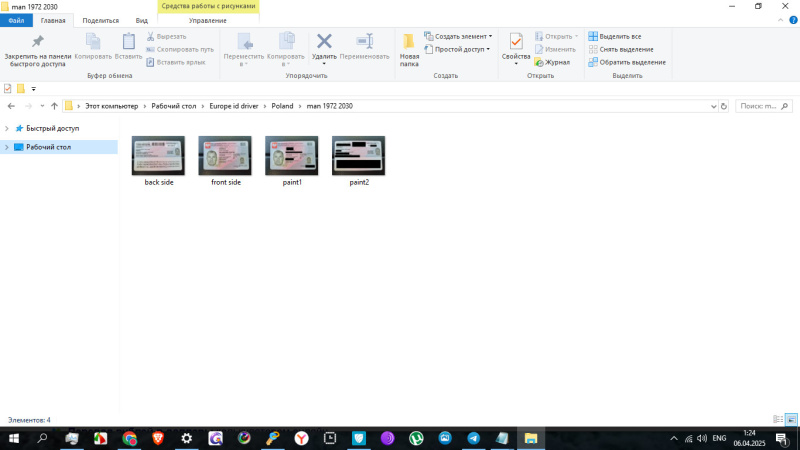The height and width of the screenshot is (450, 800).
Task: Switch to details list view
Action: 778,420
